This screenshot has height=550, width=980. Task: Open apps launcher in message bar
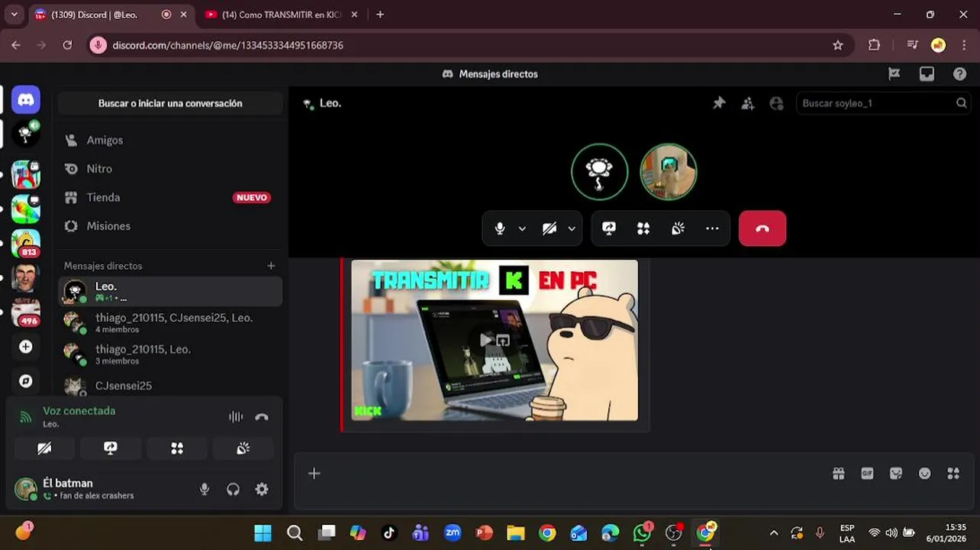[953, 474]
